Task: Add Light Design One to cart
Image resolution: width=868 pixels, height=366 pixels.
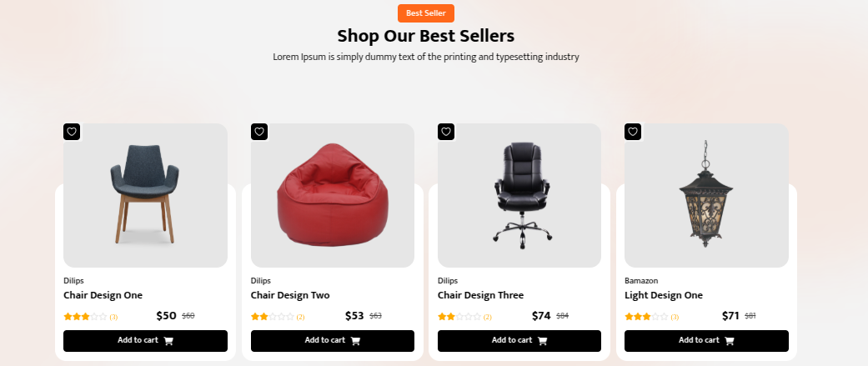Action: 706,340
